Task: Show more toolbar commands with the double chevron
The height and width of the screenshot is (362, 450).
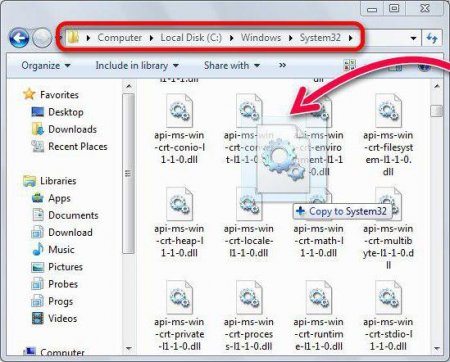Action: [x=282, y=65]
